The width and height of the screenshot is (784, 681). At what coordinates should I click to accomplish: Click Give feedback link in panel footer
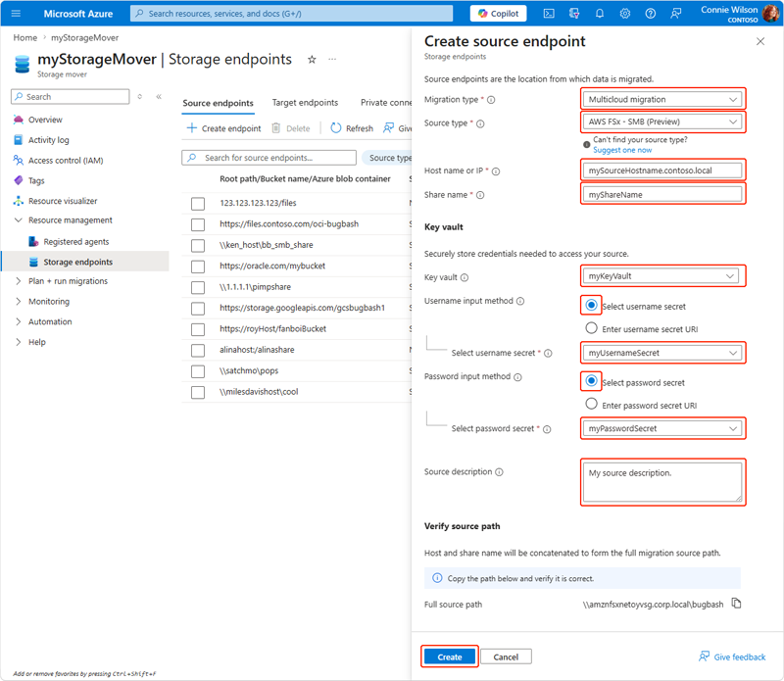732,657
